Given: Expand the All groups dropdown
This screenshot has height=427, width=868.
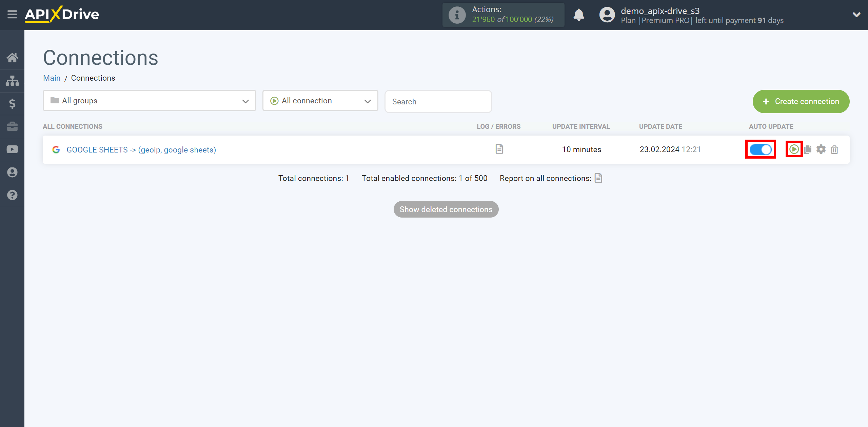Looking at the screenshot, I should [149, 100].
